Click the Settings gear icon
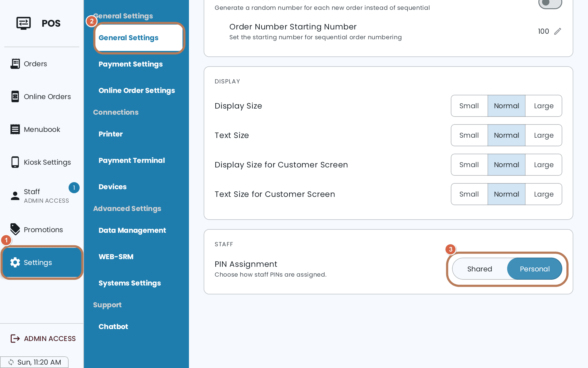This screenshot has width=588, height=368. (x=15, y=263)
